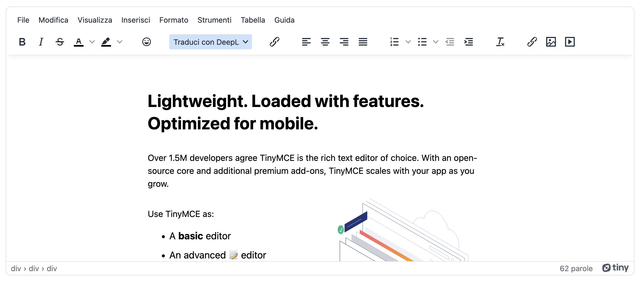This screenshot has width=644, height=283.
Task: Toggle italic formatting
Action: pos(41,42)
